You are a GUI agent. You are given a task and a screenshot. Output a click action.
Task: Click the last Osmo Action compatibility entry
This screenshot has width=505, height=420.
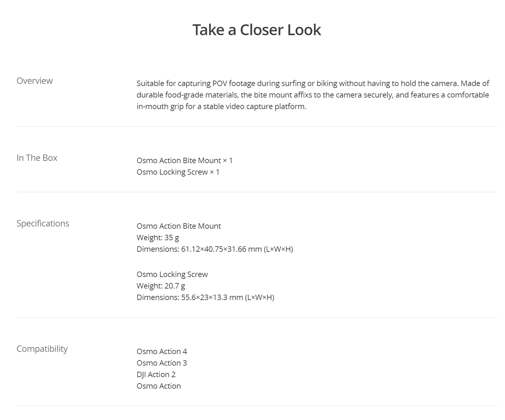(x=159, y=386)
